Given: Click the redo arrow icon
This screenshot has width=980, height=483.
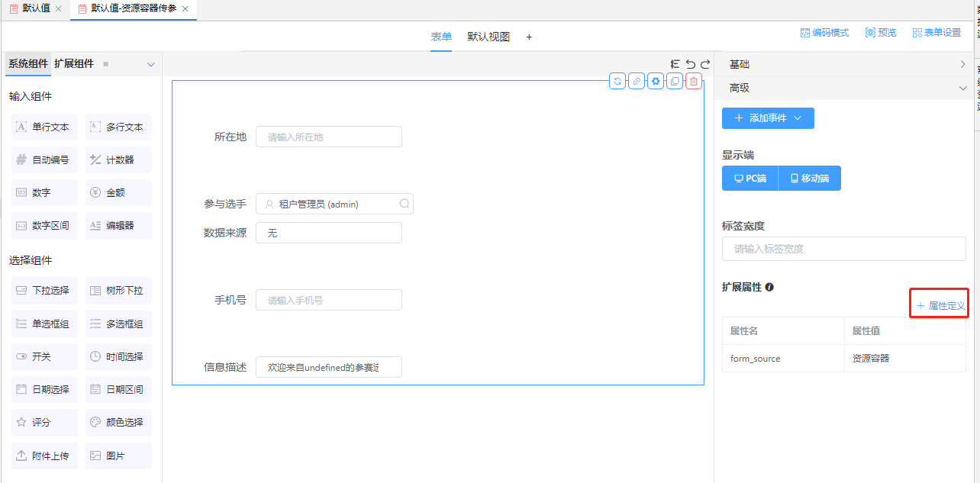Looking at the screenshot, I should [705, 64].
